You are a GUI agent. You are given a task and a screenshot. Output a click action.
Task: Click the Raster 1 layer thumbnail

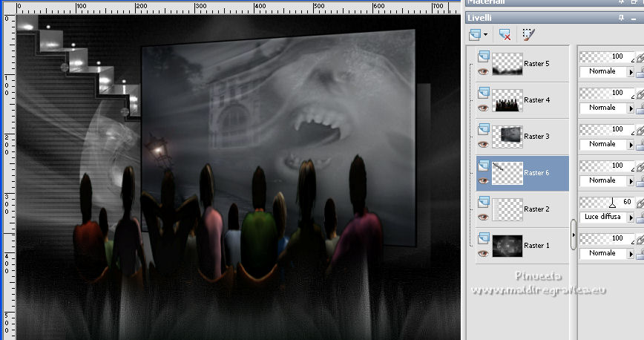(507, 246)
